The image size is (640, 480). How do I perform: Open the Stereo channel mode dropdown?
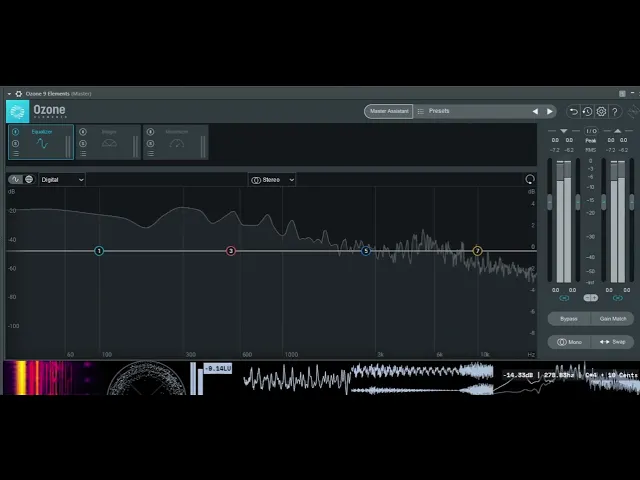pos(272,180)
